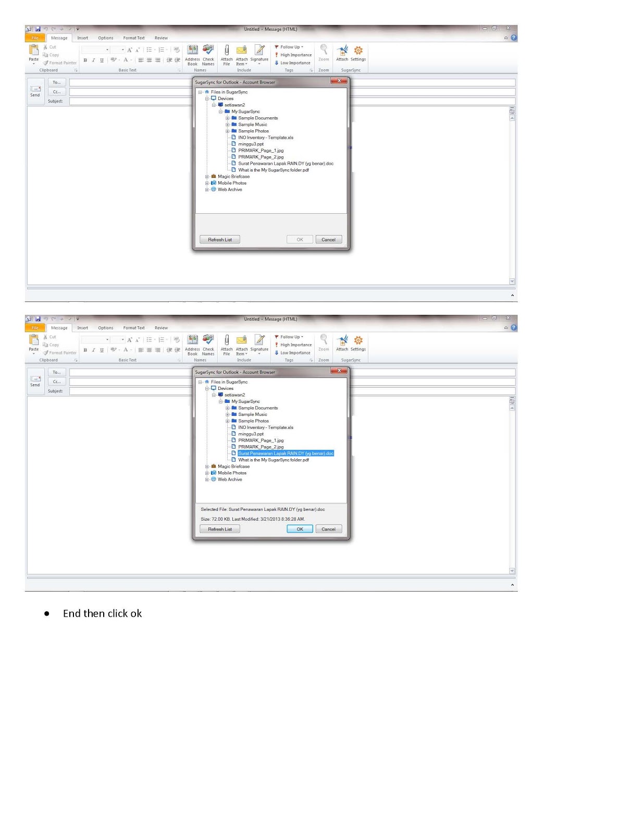This screenshot has width=644, height=834.
Task: Select Surat Penawaran doc file in upper dialog
Action: point(286,164)
